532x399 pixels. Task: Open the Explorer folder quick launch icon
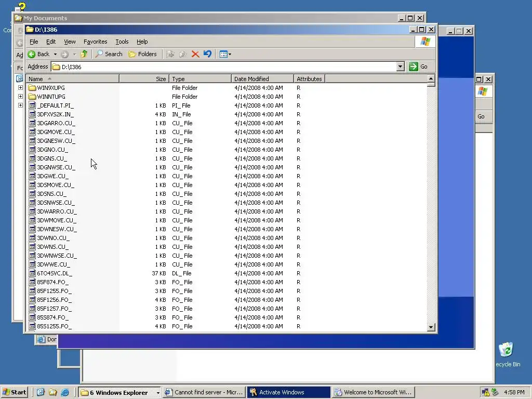click(52, 392)
